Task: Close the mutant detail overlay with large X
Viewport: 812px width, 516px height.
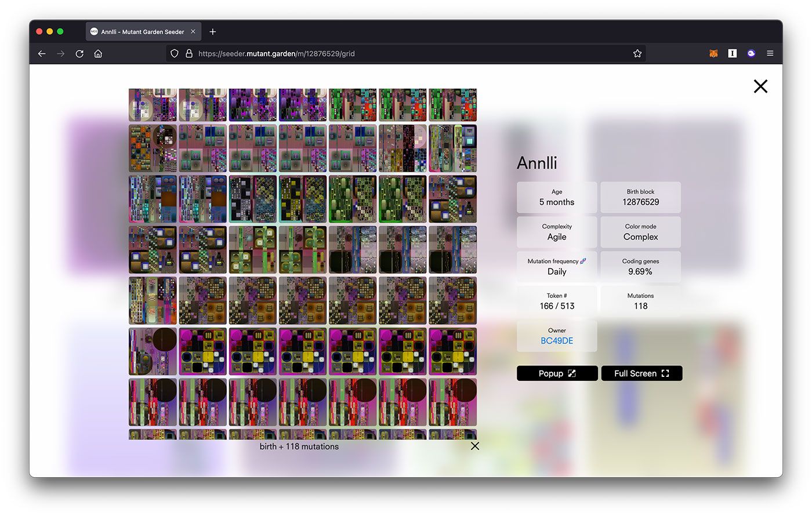Action: (x=760, y=86)
